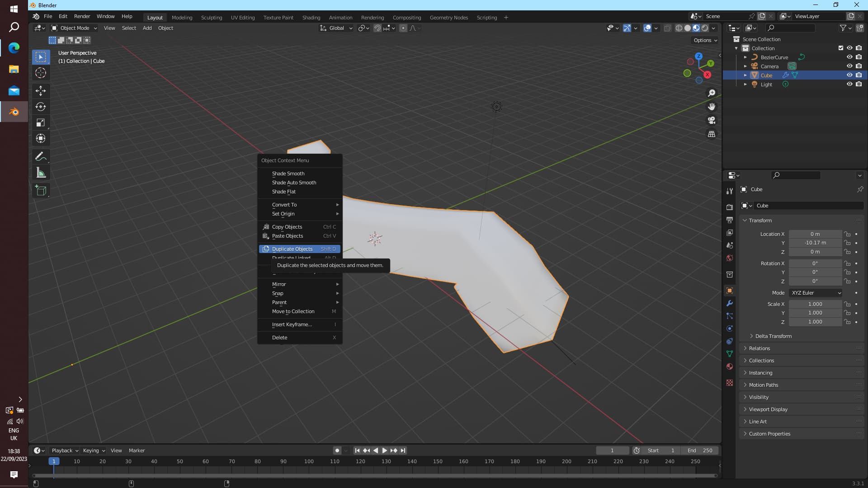Adjust the Scale X value slider

point(816,304)
